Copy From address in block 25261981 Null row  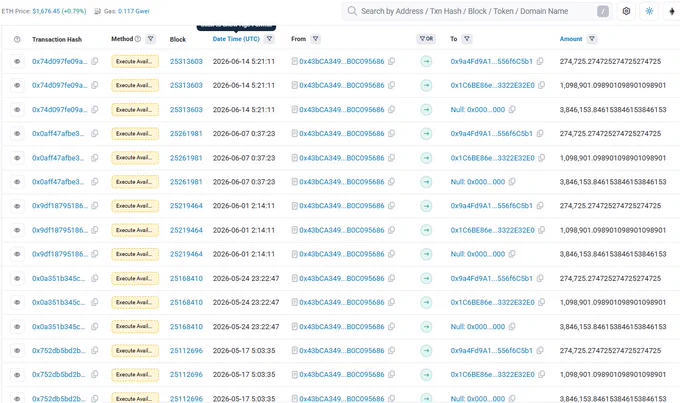[391, 182]
